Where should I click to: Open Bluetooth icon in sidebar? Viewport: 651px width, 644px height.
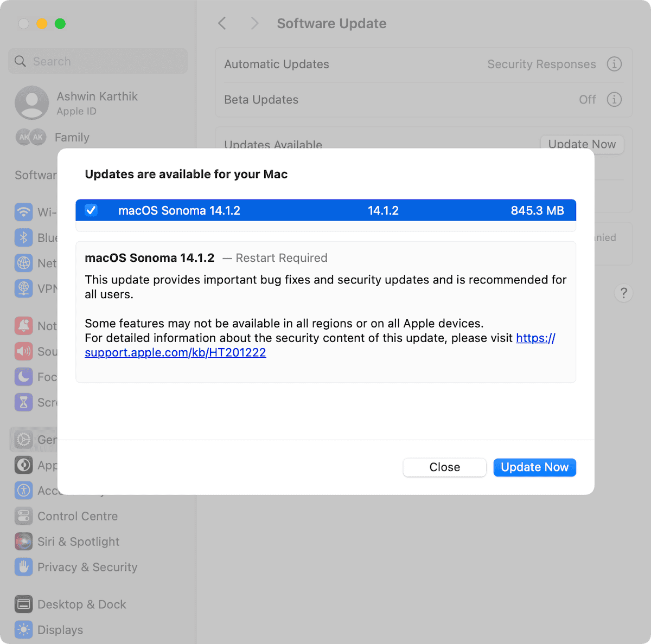click(x=23, y=237)
